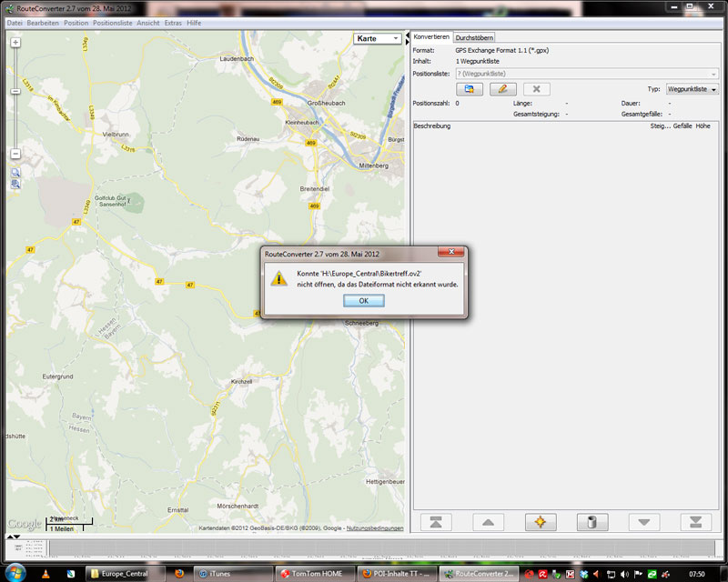
Task: Open the Bearbeiten menu
Action: coord(43,23)
